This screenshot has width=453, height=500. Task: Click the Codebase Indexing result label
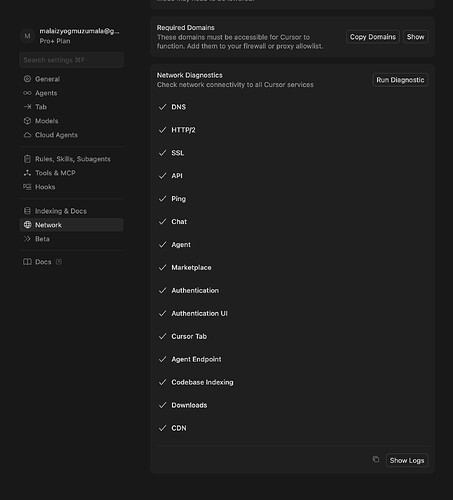click(202, 382)
